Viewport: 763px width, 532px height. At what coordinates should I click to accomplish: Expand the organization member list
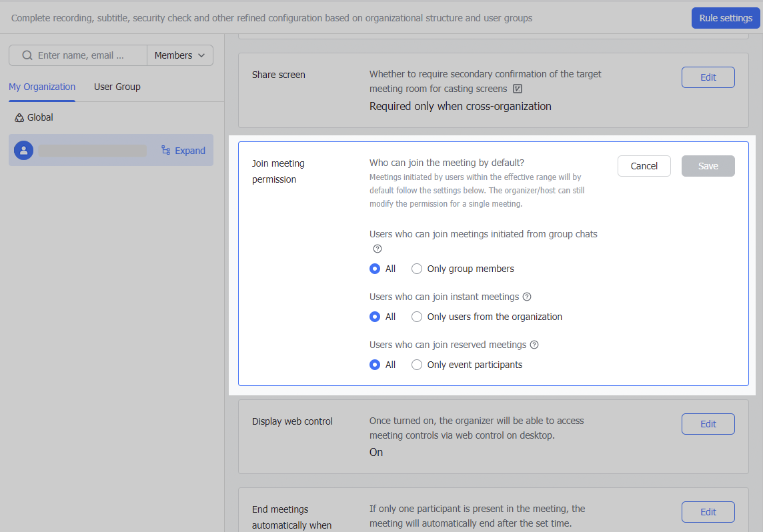[183, 151]
